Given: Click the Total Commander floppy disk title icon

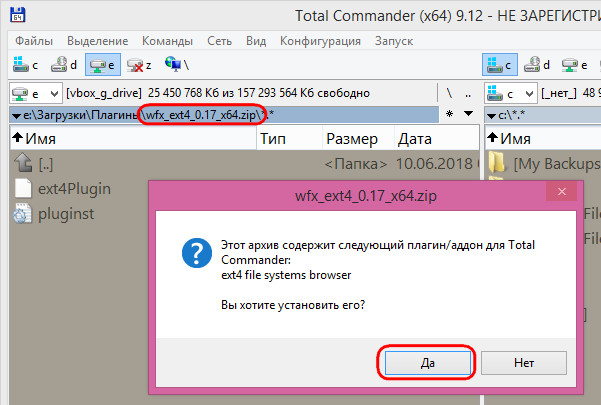Looking at the screenshot, I should point(17,15).
